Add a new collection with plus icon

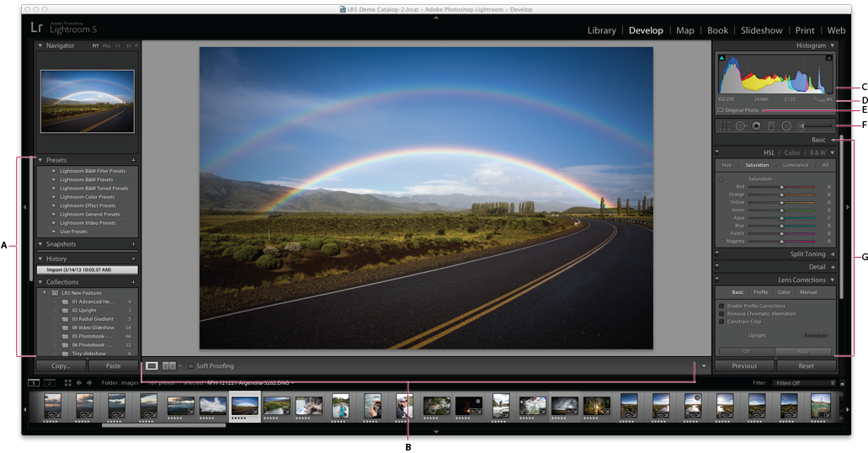coord(133,282)
